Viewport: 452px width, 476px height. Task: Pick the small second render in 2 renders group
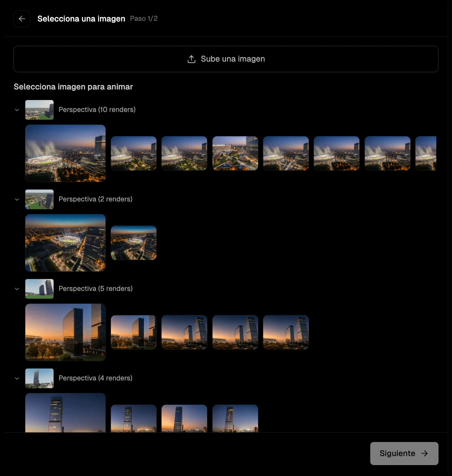[134, 243]
